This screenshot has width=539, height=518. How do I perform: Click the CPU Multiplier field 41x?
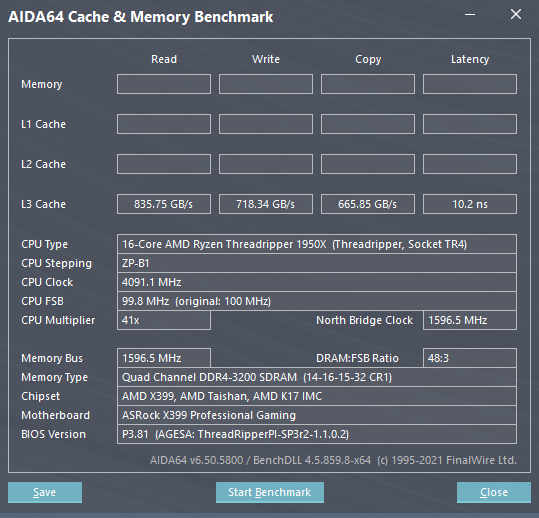pyautogui.click(x=164, y=320)
